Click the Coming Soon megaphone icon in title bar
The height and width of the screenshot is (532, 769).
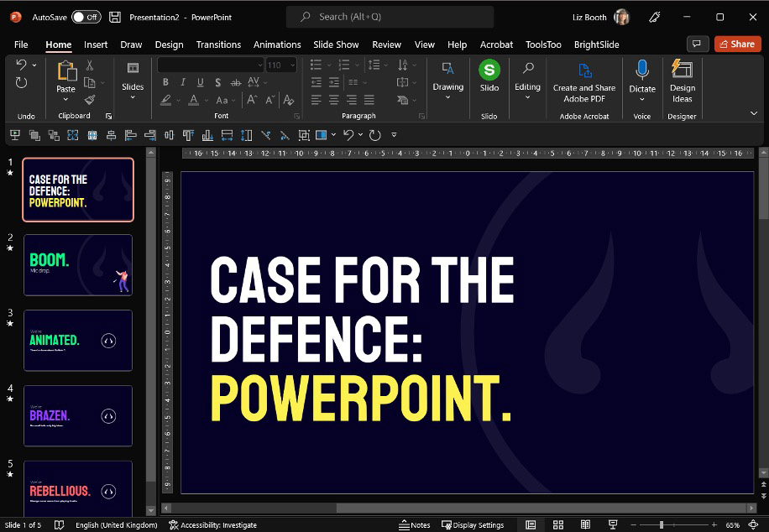(654, 17)
